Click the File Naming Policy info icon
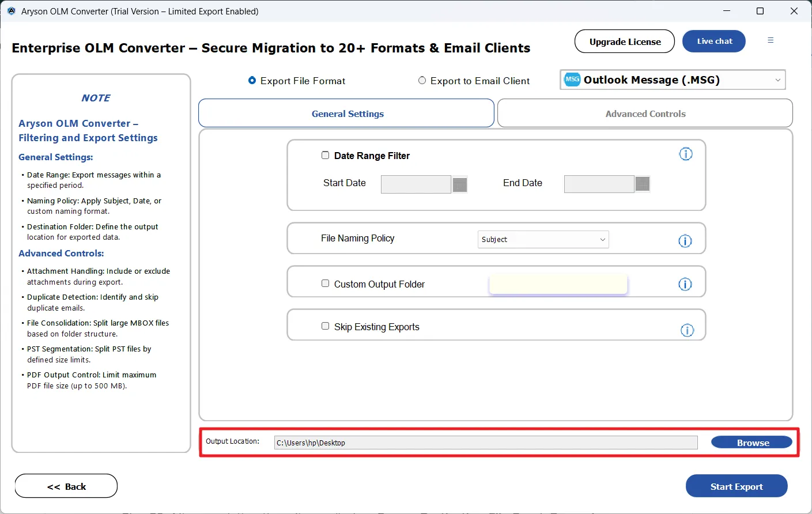This screenshot has height=514, width=812. [x=685, y=241]
